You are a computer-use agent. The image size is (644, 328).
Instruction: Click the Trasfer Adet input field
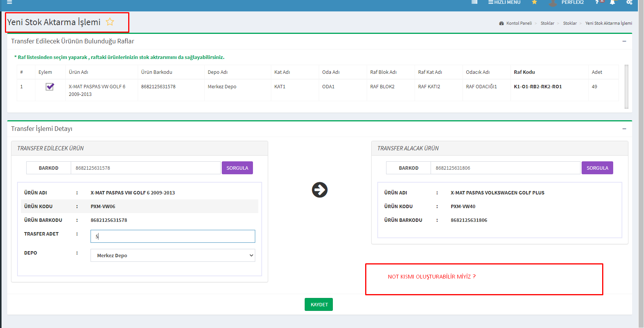[x=173, y=236]
